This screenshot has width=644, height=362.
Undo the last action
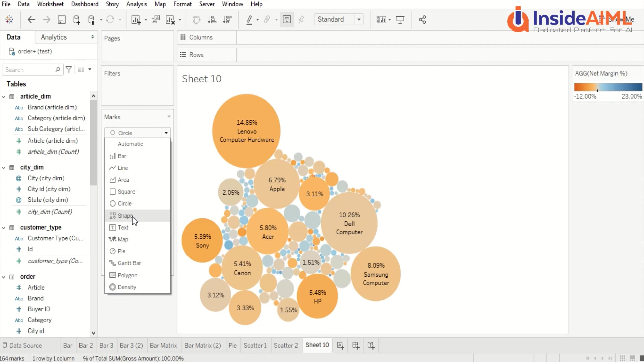pos(31,19)
